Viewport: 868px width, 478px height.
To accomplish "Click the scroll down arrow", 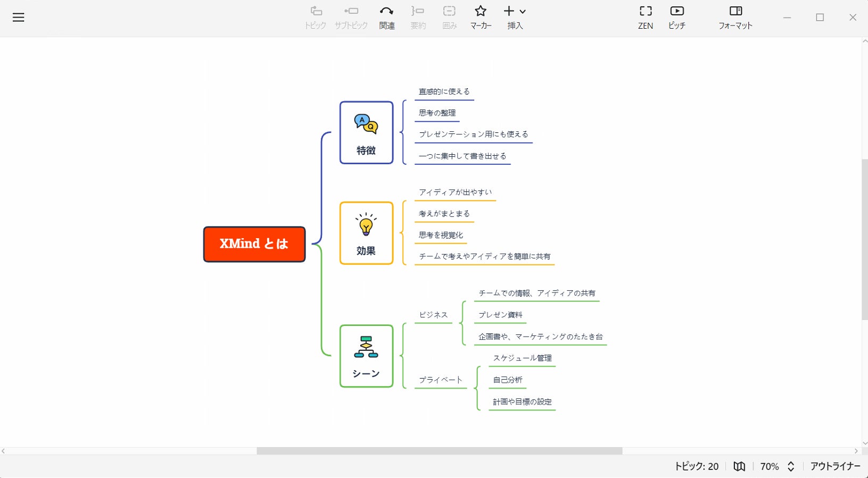I will [x=864, y=443].
